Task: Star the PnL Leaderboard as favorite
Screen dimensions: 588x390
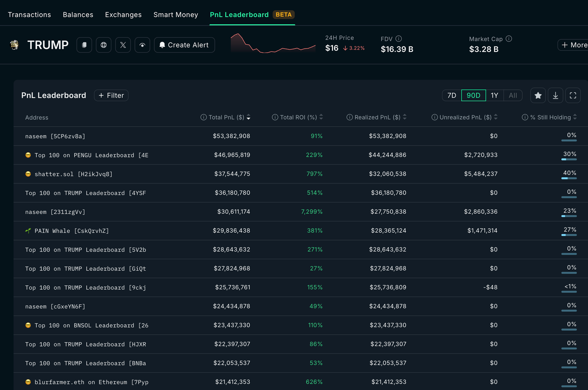Action: pyautogui.click(x=538, y=96)
